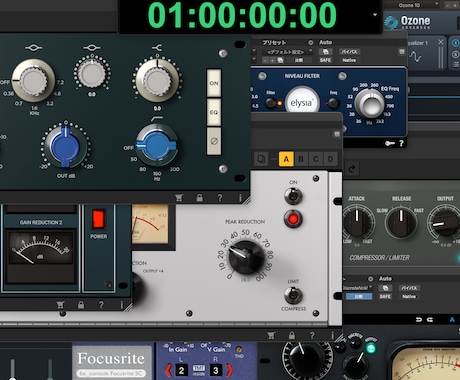Click the phase invert button on the EQ
The image size is (460, 380).
tap(214, 142)
